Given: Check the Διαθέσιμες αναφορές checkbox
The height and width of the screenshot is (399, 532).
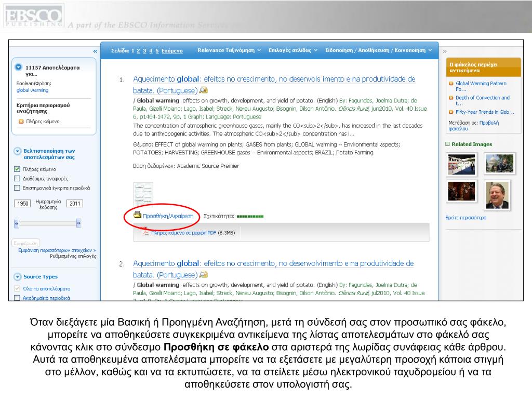Looking at the screenshot, I should click(17, 179).
